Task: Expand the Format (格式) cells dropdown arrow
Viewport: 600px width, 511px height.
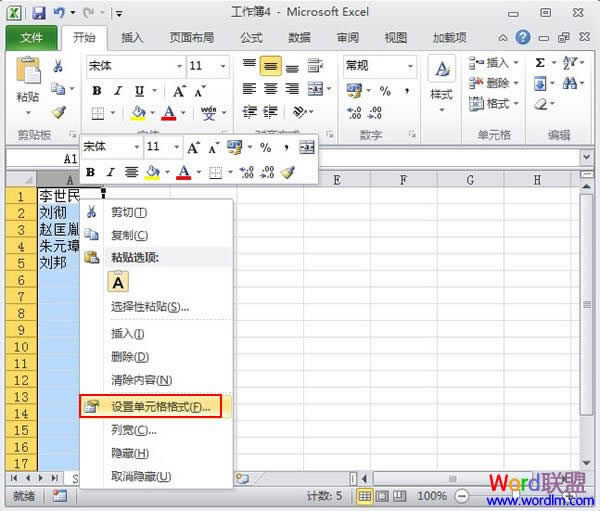Action: (x=516, y=103)
